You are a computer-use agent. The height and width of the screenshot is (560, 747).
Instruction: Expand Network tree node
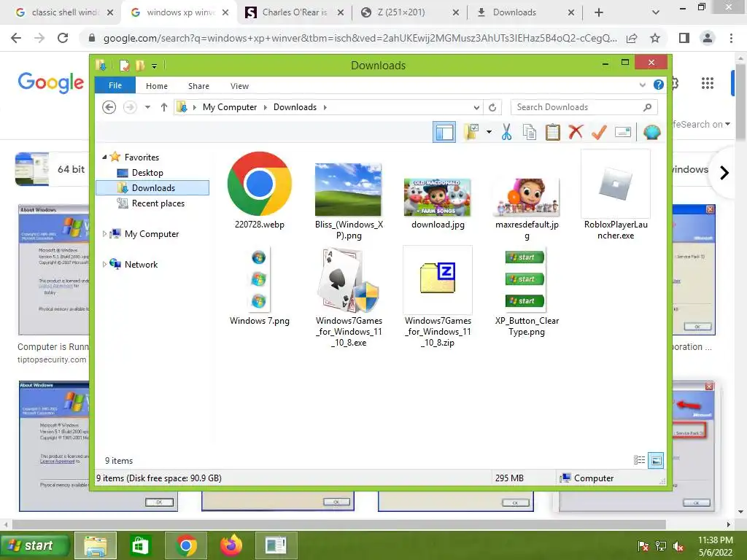tap(104, 264)
